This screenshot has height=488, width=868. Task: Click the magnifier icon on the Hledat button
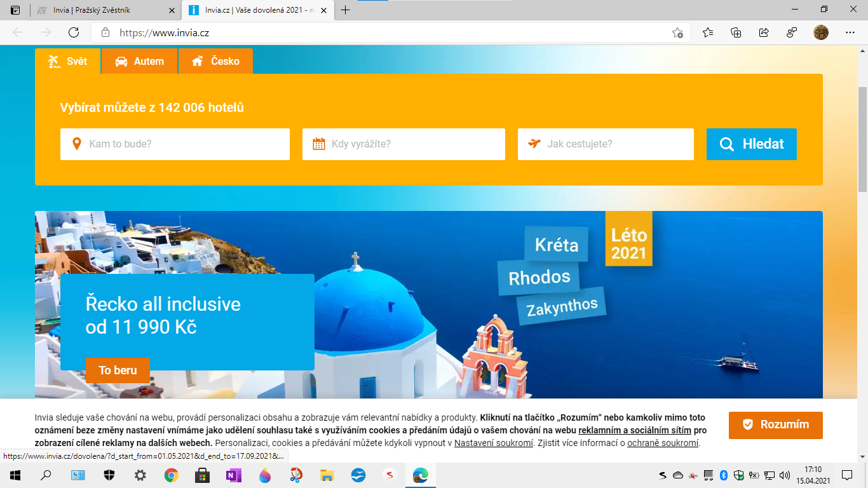coord(727,144)
